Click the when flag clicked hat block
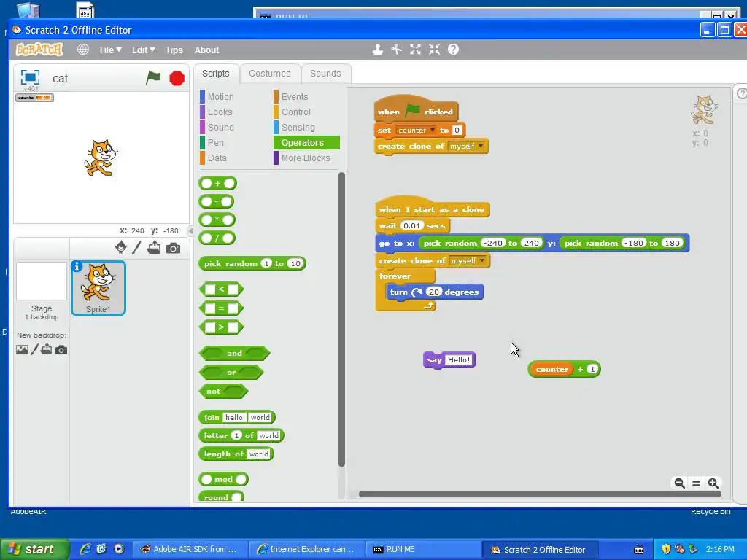This screenshot has width=747, height=560. click(415, 109)
